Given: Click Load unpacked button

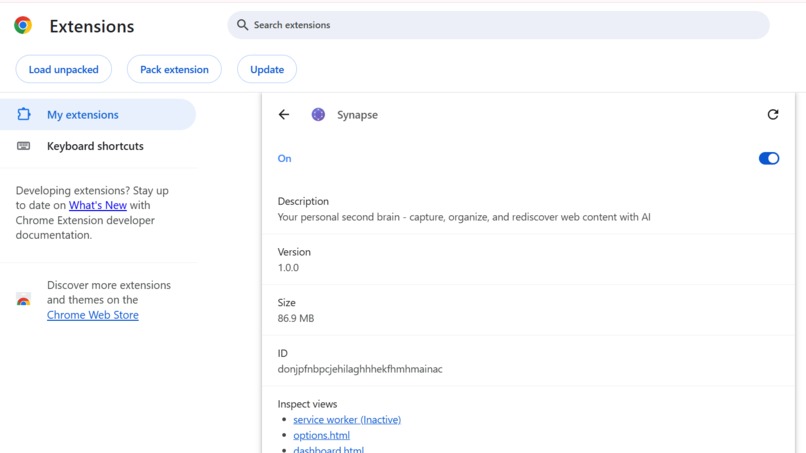Looking at the screenshot, I should [64, 69].
